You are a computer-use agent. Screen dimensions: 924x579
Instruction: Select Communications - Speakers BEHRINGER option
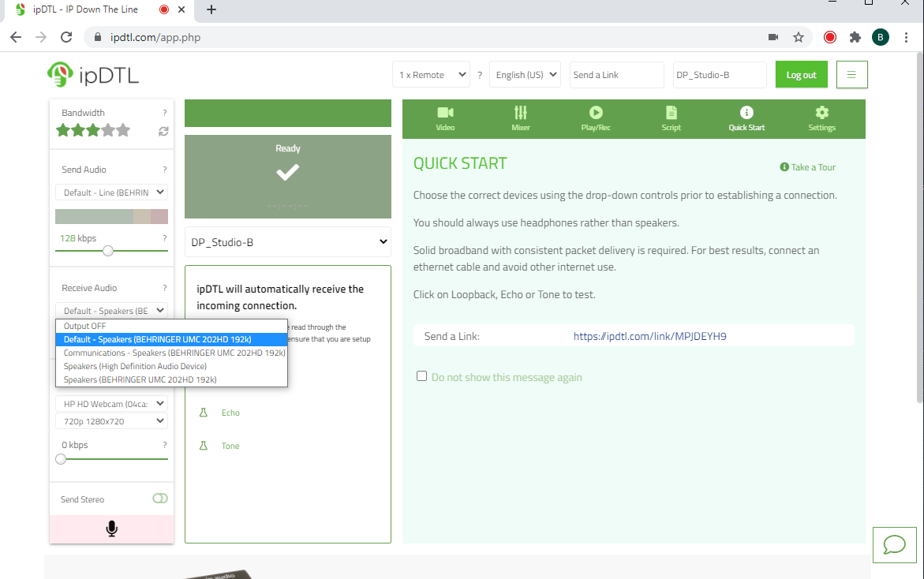point(171,353)
